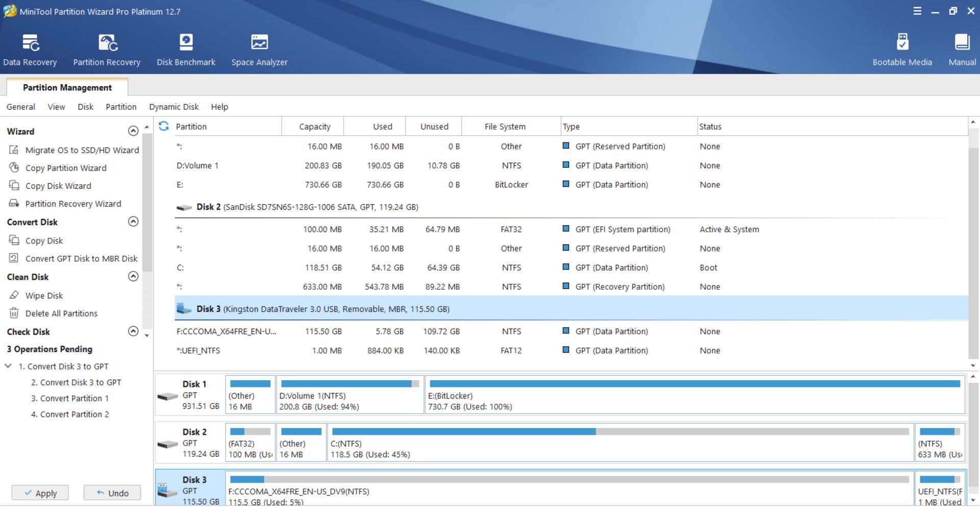
Task: Collapse the Convert Disk section
Action: click(133, 221)
